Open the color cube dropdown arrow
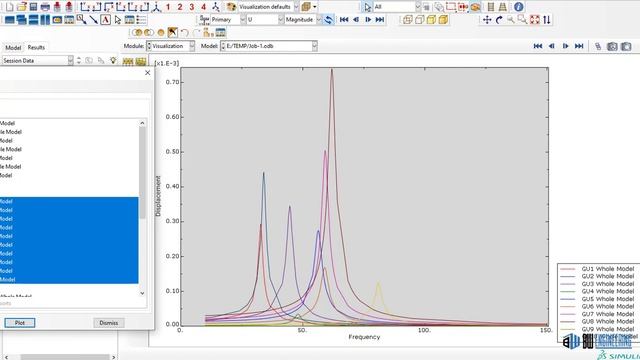Image resolution: width=640 pixels, height=360 pixels. click(x=314, y=7)
